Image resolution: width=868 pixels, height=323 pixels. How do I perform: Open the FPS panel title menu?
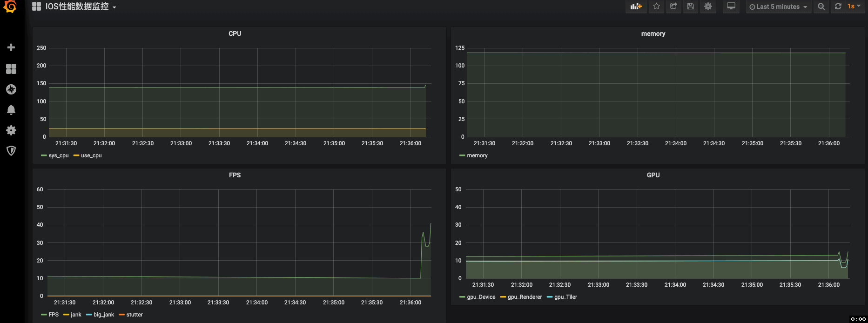coord(235,175)
